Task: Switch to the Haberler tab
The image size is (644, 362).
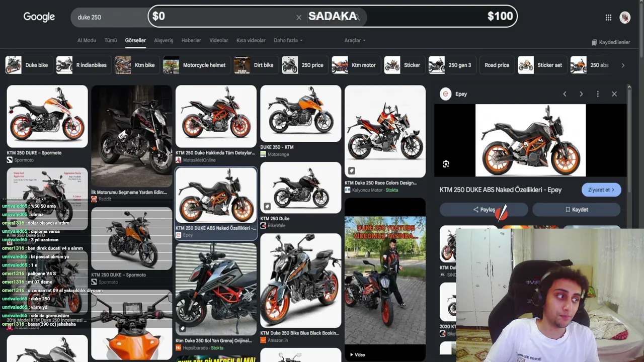Action: point(191,40)
